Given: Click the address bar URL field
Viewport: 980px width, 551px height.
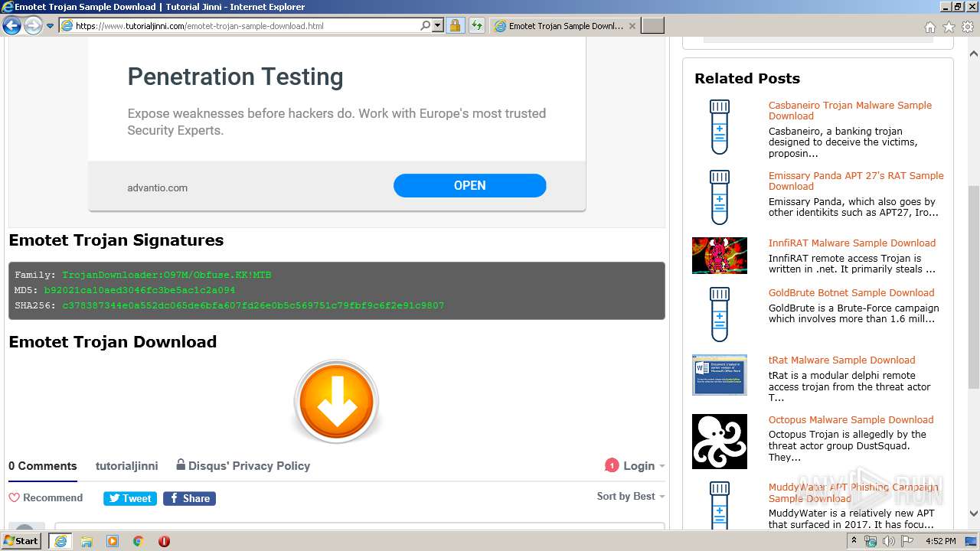Looking at the screenshot, I should 247,26.
